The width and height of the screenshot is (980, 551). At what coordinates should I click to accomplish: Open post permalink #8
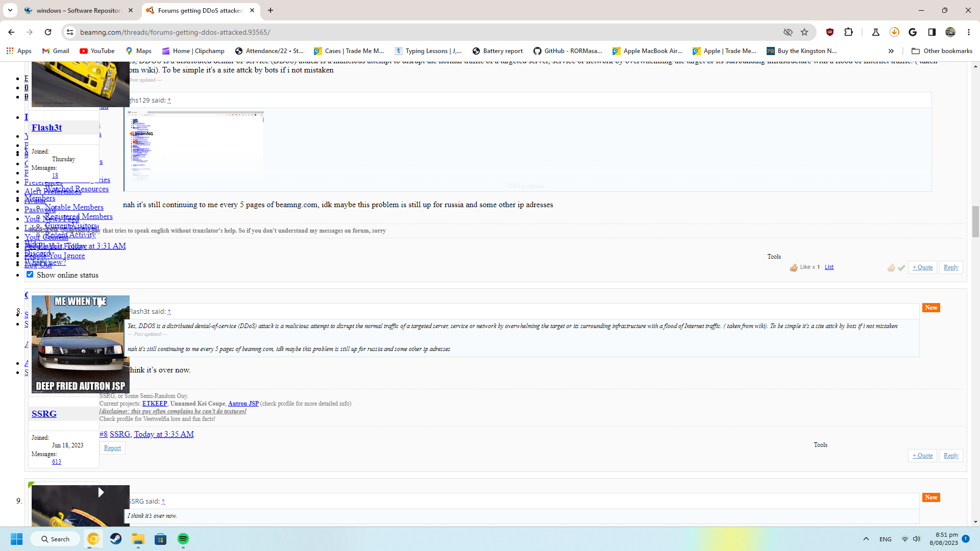click(x=103, y=434)
